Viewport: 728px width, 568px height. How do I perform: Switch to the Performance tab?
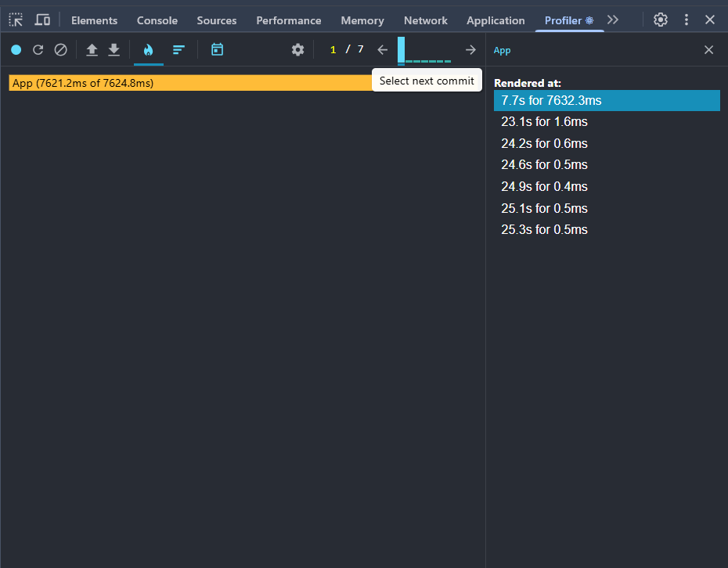[x=287, y=20]
